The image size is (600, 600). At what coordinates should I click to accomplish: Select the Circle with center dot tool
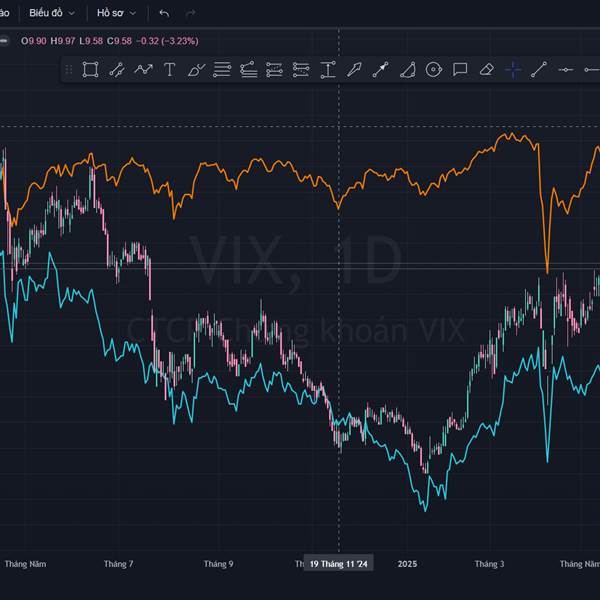point(434,70)
